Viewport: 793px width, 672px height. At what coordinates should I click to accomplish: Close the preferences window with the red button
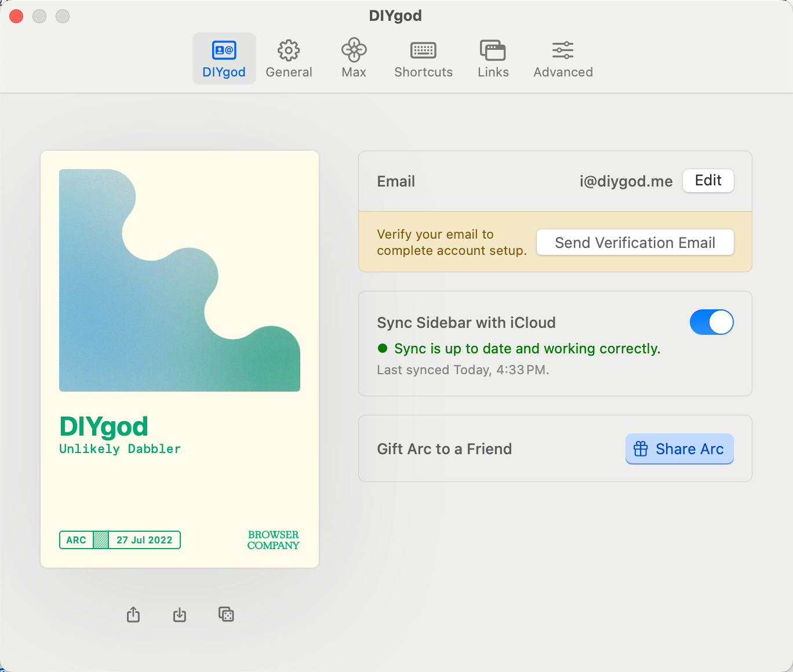(16, 16)
